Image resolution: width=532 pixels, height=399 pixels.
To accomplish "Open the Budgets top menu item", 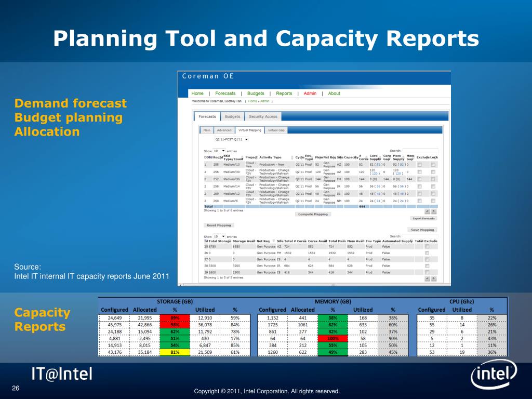I will click(x=256, y=94).
